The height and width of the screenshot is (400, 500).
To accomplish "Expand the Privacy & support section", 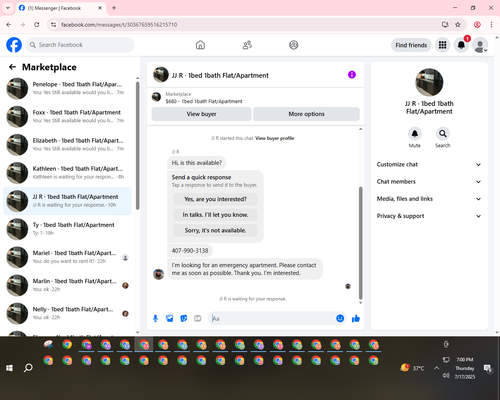I will (x=429, y=216).
